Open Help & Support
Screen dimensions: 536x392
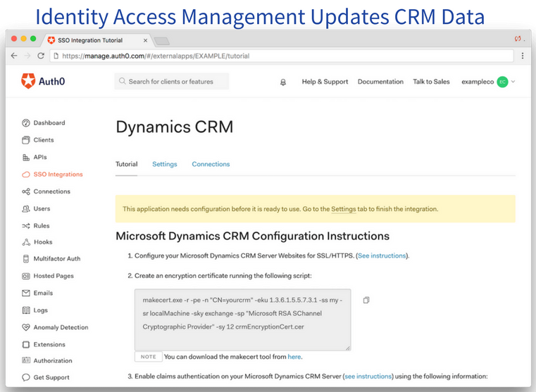tap(325, 82)
